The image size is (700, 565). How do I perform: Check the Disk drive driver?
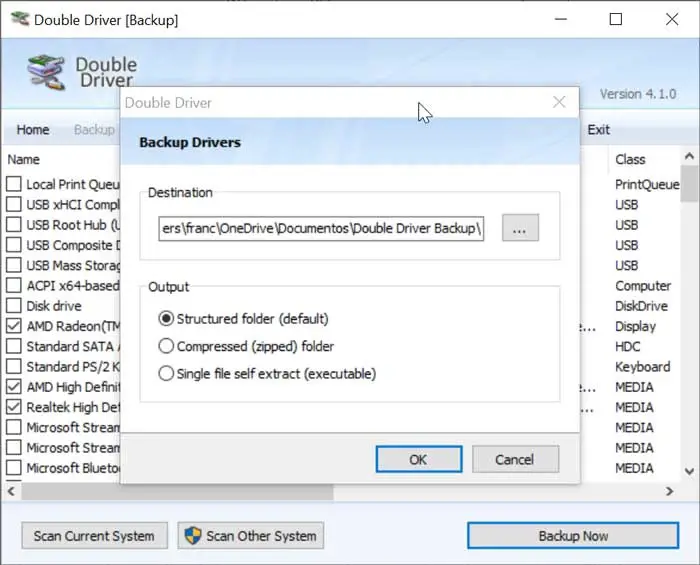pos(14,306)
